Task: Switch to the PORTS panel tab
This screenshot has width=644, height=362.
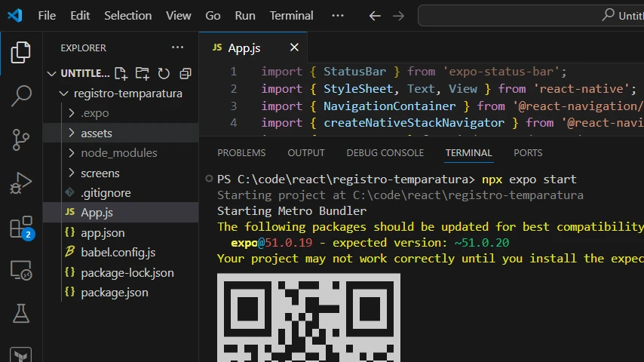Action: (528, 153)
